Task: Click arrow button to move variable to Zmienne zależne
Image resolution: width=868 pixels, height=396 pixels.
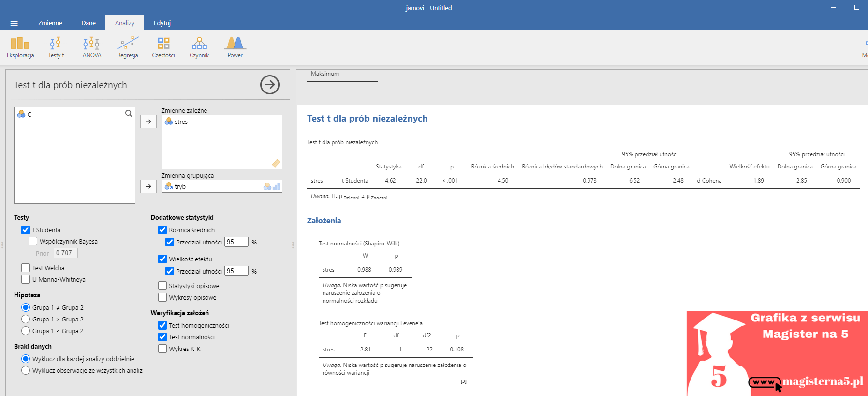Action: [148, 122]
